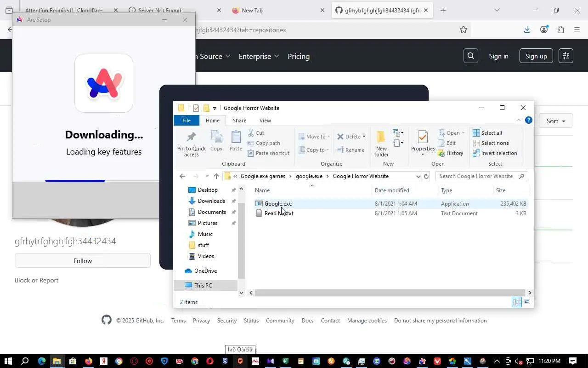Open the Sort dropdown on GitHub repositories
588x368 pixels.
[x=556, y=121]
